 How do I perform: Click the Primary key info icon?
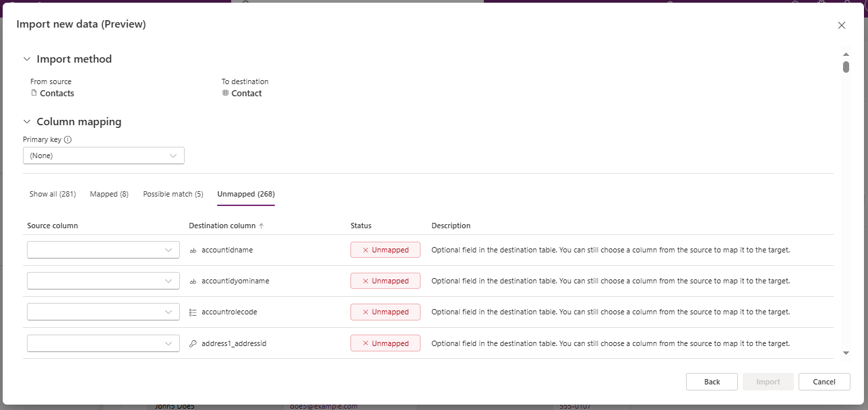point(68,140)
